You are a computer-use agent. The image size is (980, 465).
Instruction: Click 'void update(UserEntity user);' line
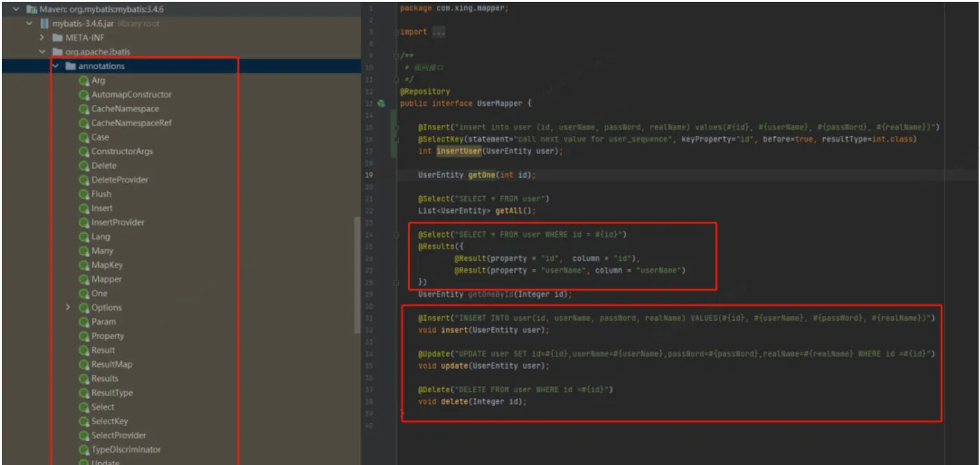click(x=484, y=366)
